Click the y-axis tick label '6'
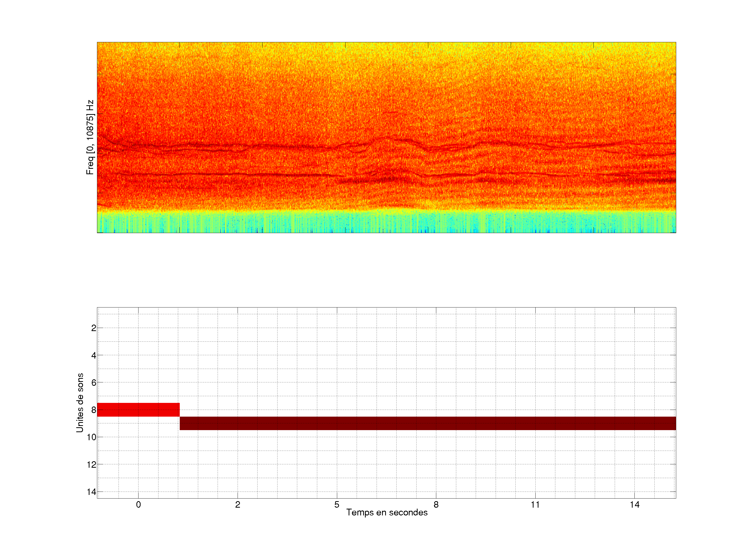This screenshot has height=560, width=747. (94, 383)
